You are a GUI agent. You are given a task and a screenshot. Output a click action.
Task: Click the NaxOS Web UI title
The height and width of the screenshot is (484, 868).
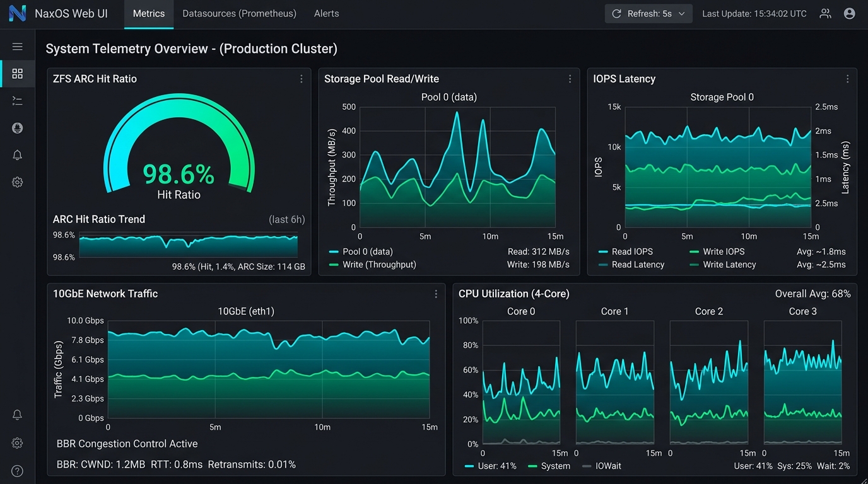(x=71, y=13)
